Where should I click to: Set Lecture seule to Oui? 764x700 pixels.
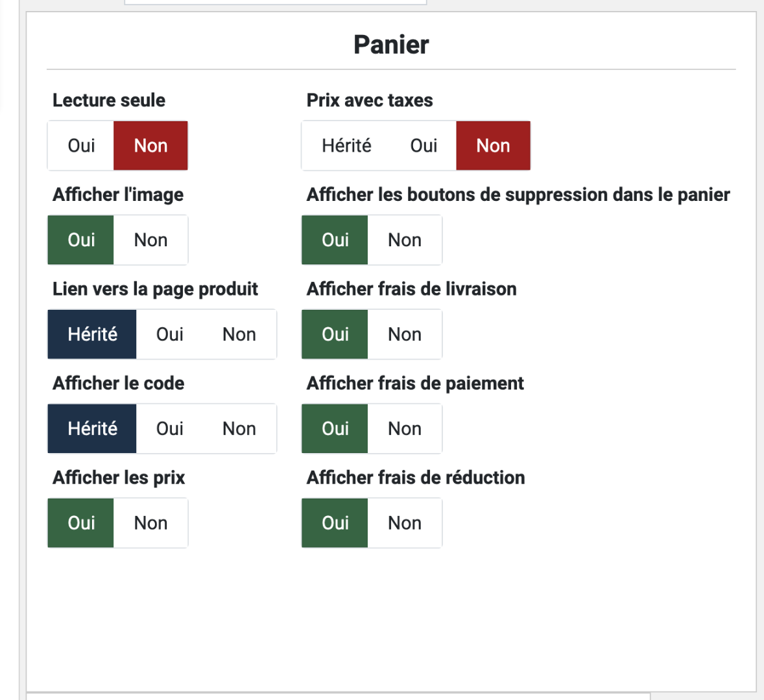[81, 146]
